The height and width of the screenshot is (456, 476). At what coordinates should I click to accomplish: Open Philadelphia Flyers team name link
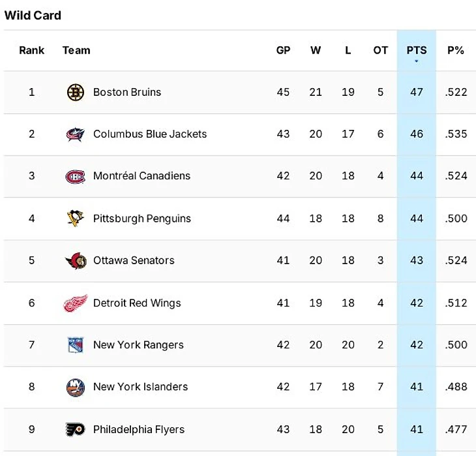click(x=139, y=429)
